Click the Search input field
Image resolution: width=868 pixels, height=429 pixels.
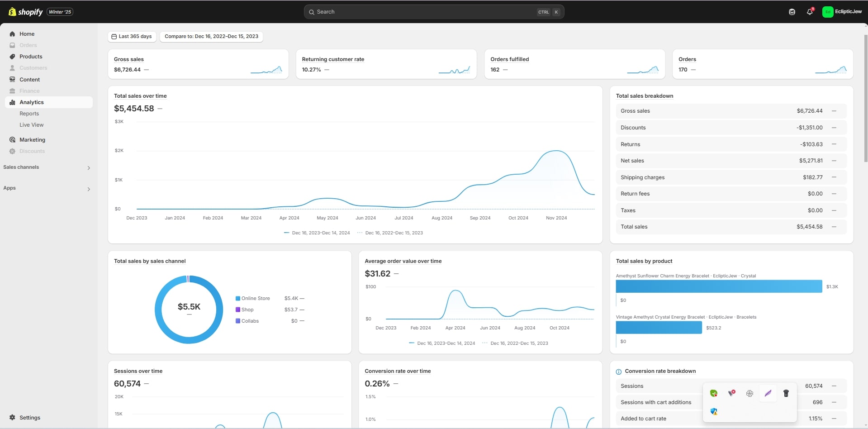tap(425, 12)
